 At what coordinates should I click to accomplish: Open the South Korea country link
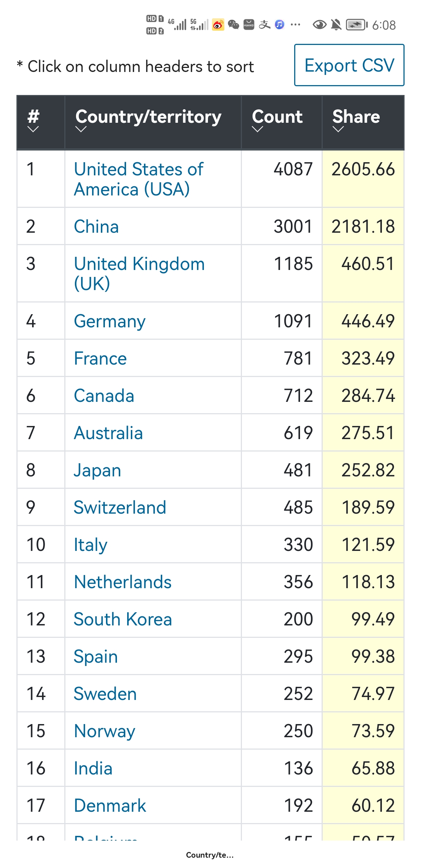123,619
